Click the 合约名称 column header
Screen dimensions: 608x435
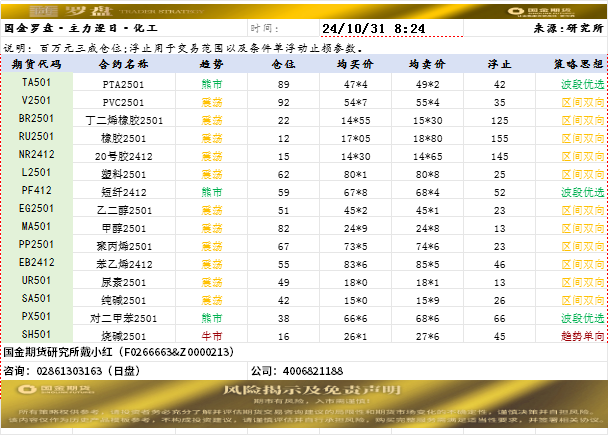[124, 64]
